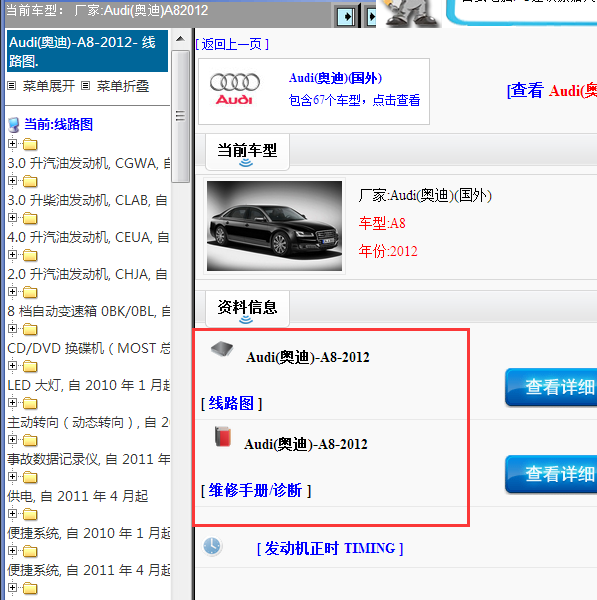The width and height of the screenshot is (597, 600).
Task: Select 供电, 自 2011 年 4 月起 item
Action: pyautogui.click(x=78, y=496)
